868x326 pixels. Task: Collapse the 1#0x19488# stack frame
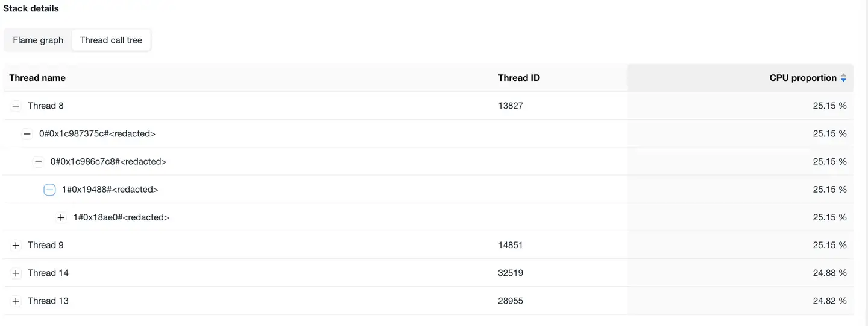tap(49, 190)
